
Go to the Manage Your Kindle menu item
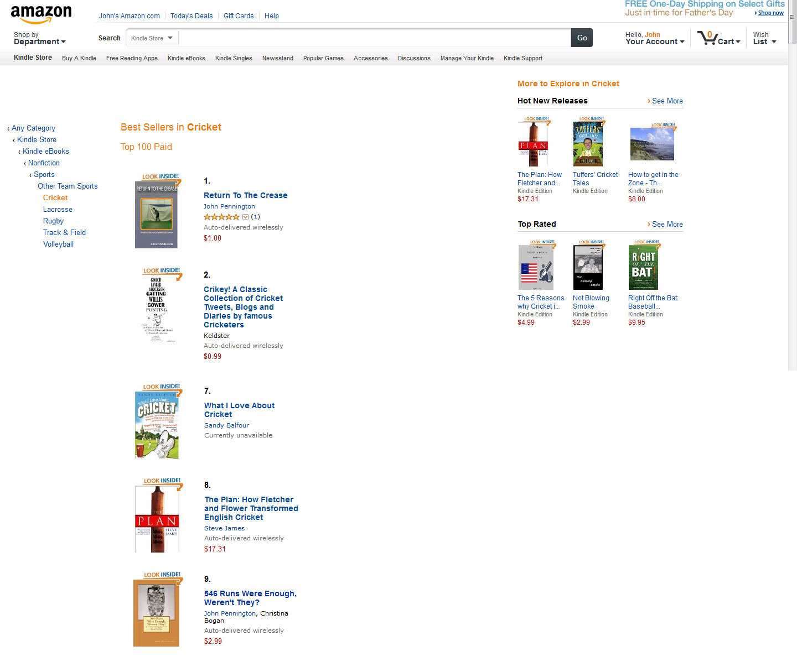pyautogui.click(x=467, y=58)
